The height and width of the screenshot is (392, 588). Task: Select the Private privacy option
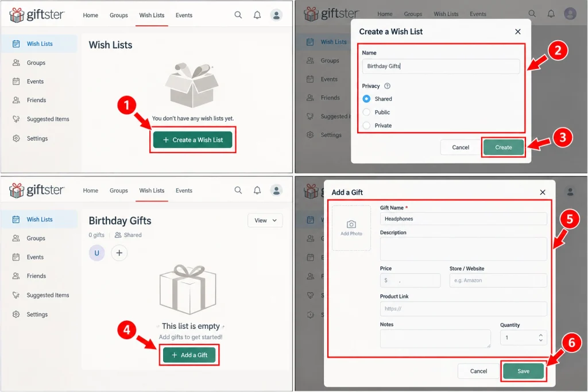[x=366, y=126]
